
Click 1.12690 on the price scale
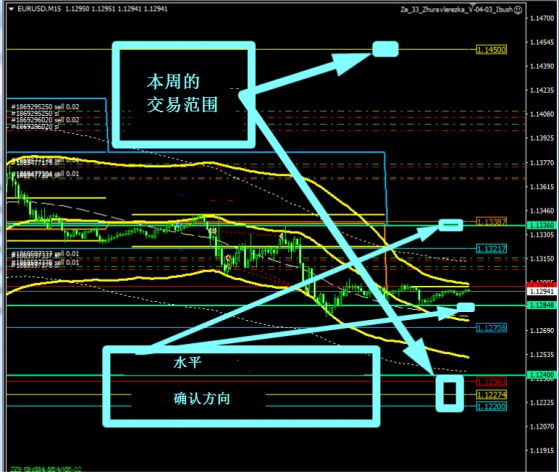(x=542, y=331)
